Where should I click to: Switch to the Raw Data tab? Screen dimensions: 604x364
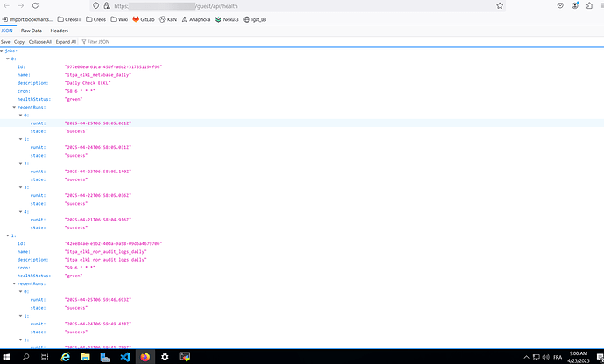click(32, 31)
